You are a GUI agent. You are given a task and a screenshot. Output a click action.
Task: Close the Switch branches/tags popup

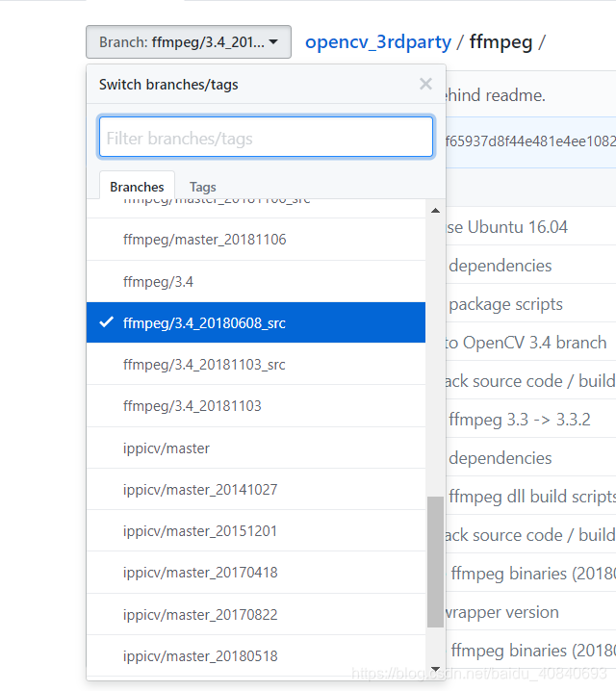coord(425,84)
